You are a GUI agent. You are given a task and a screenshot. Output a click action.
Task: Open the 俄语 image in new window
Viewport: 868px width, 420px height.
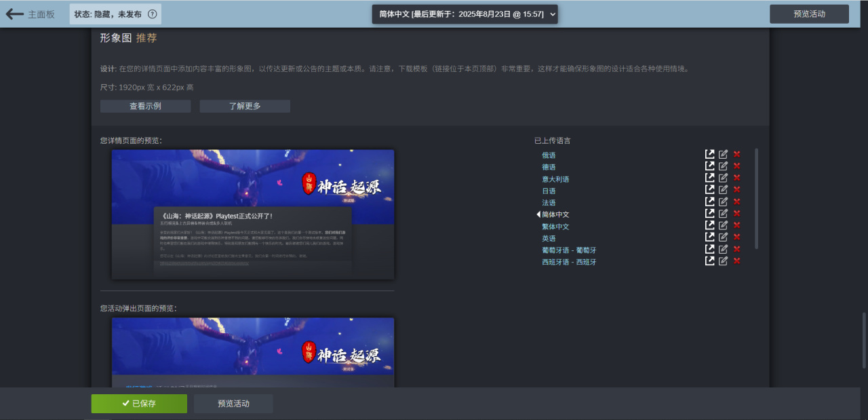(710, 155)
